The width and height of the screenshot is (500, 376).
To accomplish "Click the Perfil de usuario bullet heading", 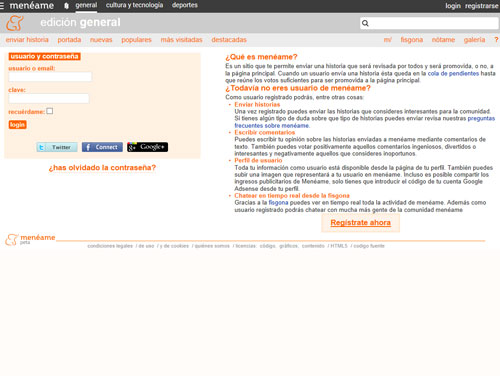I will click(x=258, y=161).
